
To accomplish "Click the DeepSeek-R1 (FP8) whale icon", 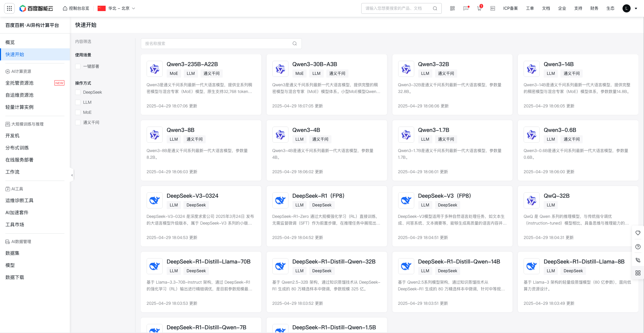I will tap(280, 200).
